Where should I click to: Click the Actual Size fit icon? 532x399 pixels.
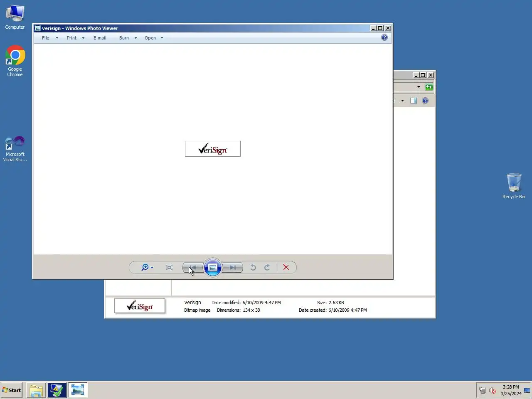tap(169, 268)
